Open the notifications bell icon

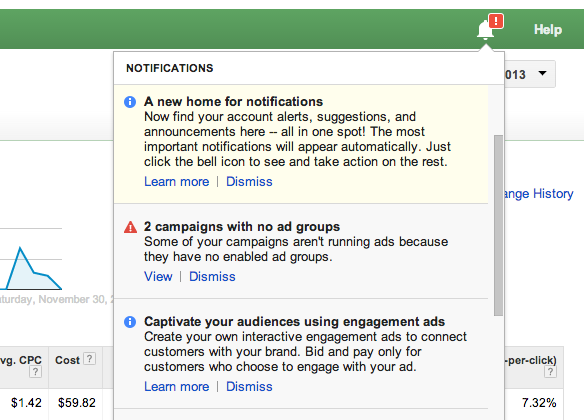(486, 30)
